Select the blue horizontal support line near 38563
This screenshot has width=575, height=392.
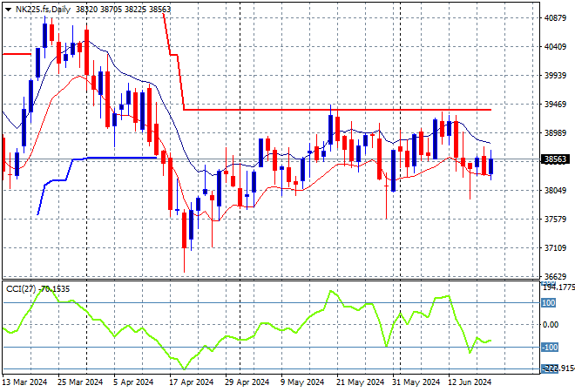[121, 158]
